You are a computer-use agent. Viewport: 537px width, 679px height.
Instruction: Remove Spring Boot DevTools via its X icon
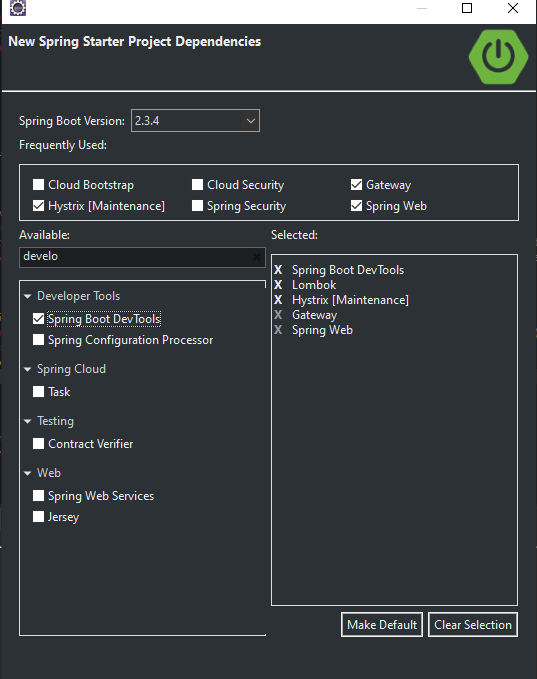tap(278, 270)
